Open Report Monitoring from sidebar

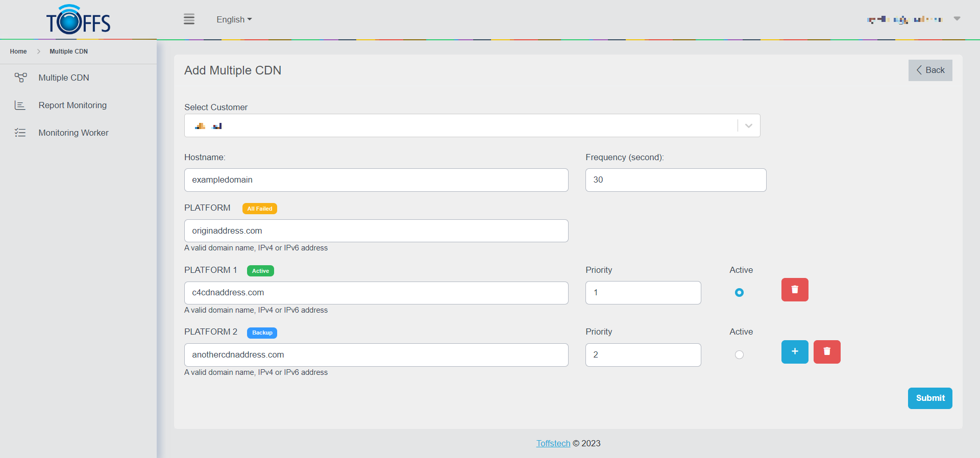(x=72, y=105)
